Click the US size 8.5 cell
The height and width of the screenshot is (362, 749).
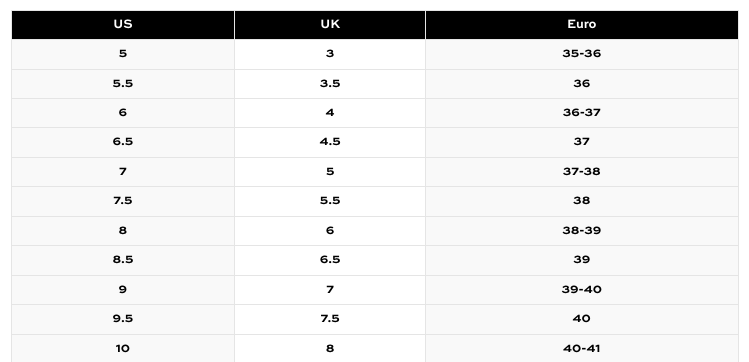(x=123, y=260)
